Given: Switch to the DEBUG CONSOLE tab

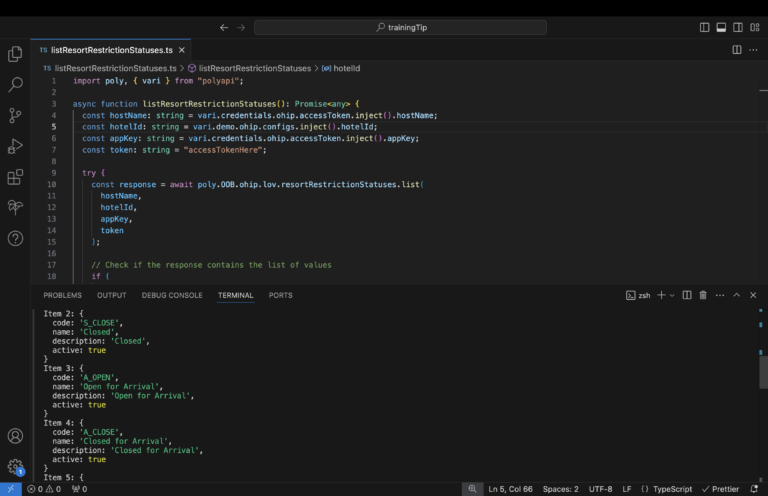Looking at the screenshot, I should click(172, 295).
